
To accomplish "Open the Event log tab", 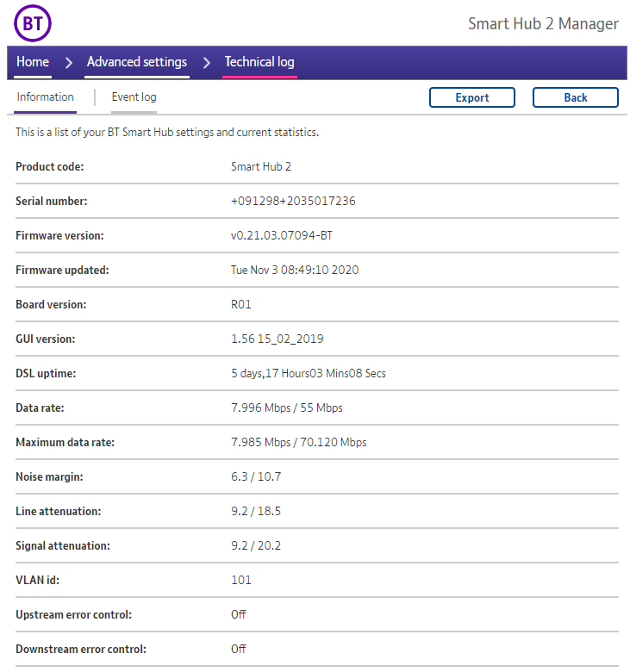I will click(134, 97).
